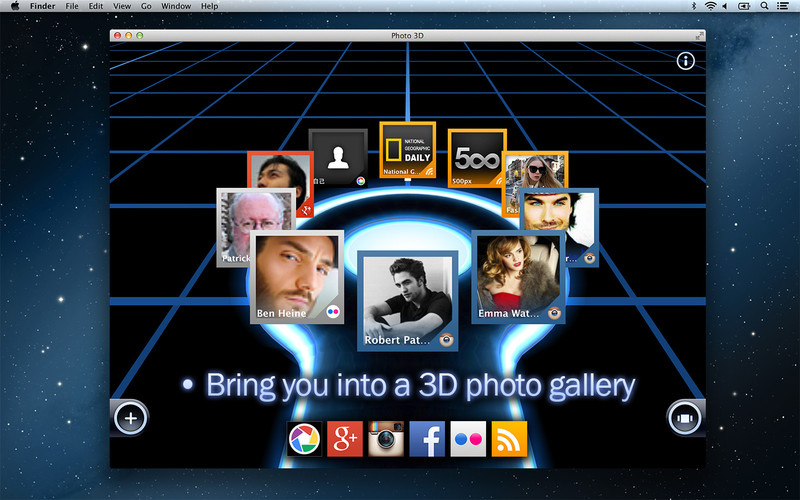Open the red-framed Google+ profile tile
The image size is (800, 500).
point(281,173)
